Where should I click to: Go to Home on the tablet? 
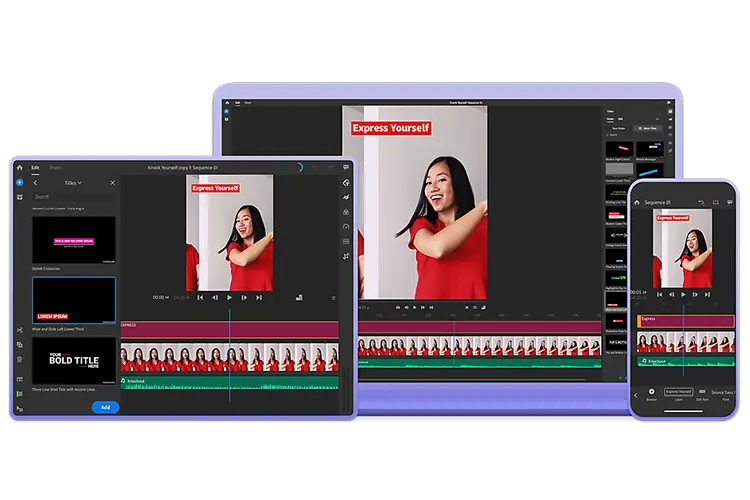click(x=20, y=167)
